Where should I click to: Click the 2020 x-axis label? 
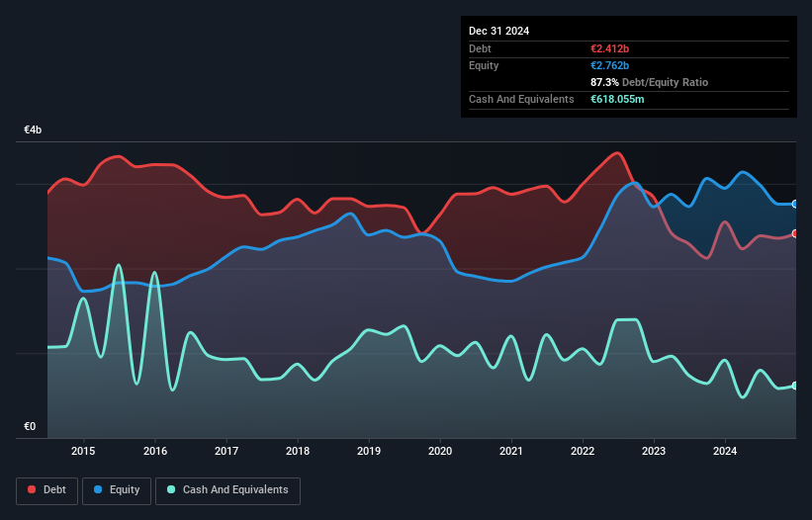point(440,451)
